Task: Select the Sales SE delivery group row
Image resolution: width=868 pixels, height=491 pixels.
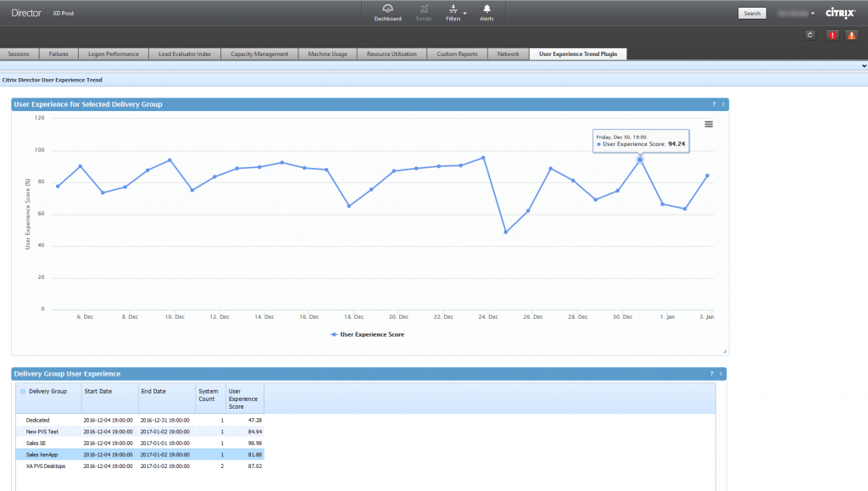Action: click(x=140, y=444)
